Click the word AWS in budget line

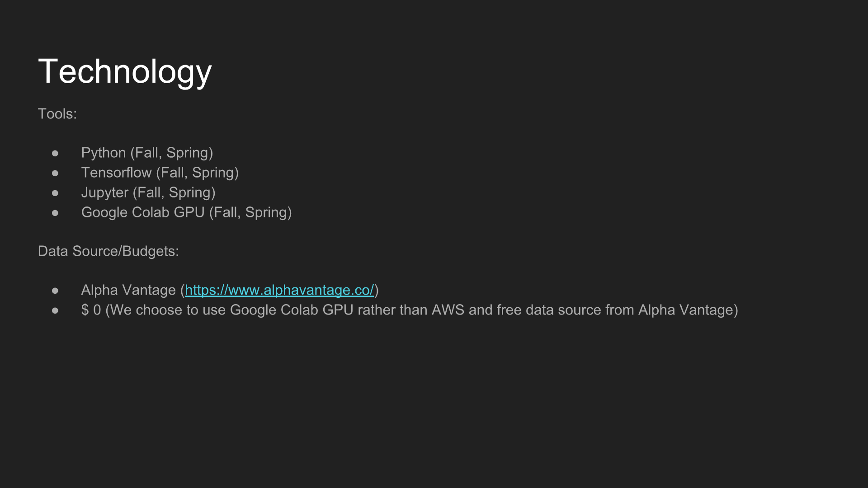coord(448,310)
